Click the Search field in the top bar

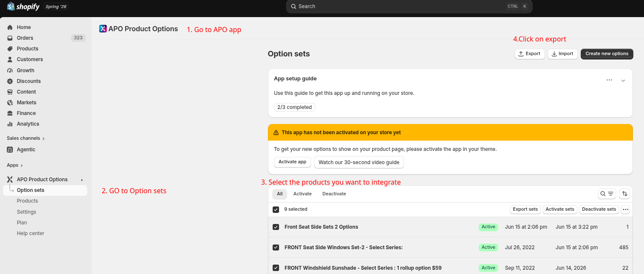click(409, 6)
